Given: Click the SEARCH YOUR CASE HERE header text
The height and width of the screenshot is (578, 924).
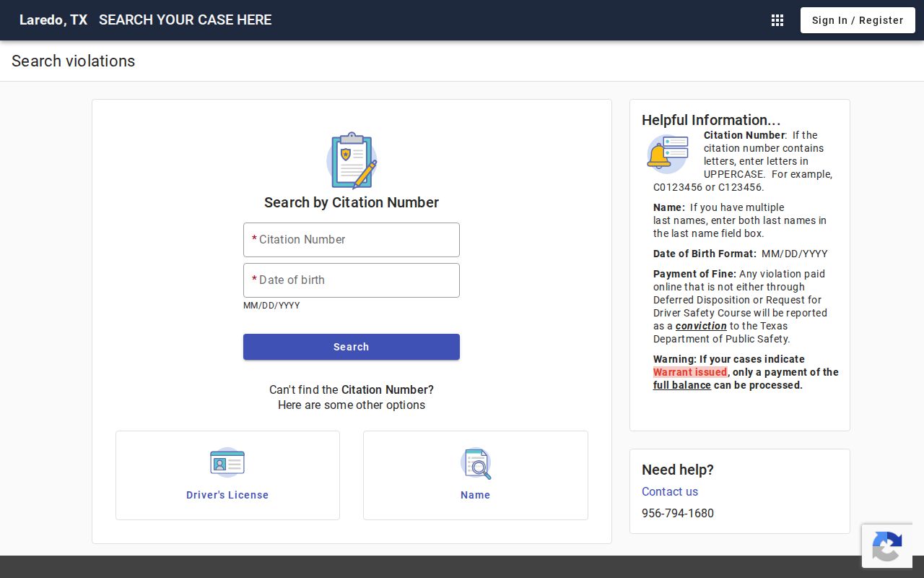Looking at the screenshot, I should pyautogui.click(x=186, y=20).
